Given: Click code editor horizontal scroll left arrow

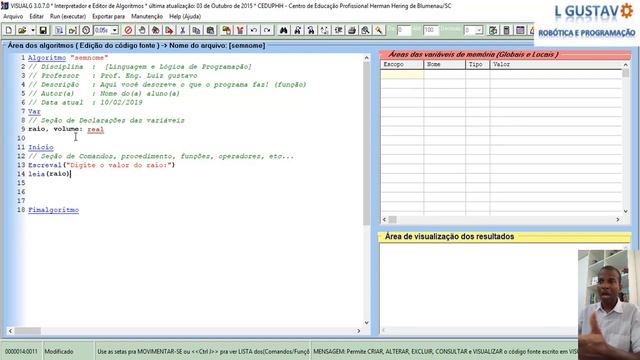Looking at the screenshot, I should click(11, 331).
